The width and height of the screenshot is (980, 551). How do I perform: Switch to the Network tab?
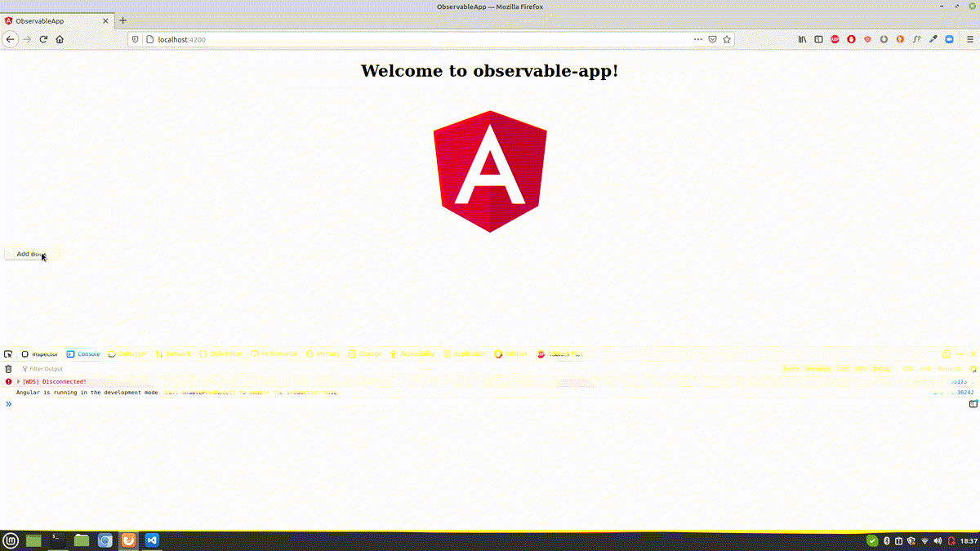click(x=173, y=354)
